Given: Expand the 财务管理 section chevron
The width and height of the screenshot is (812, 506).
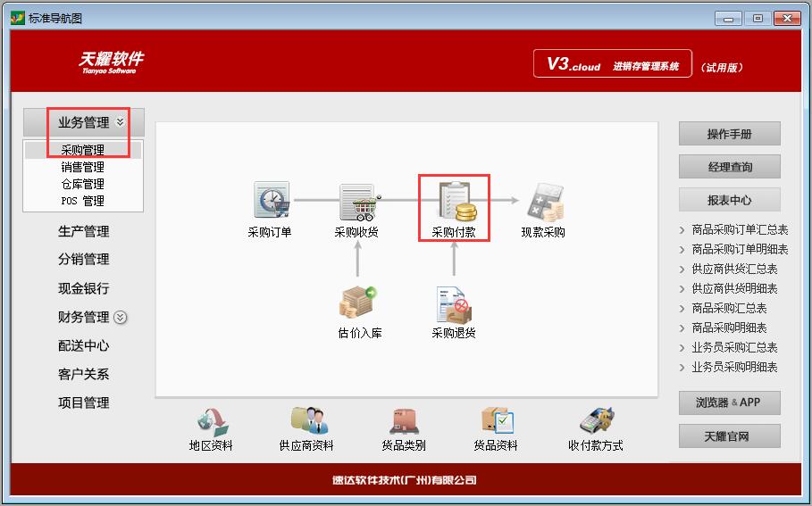Looking at the screenshot, I should click(120, 317).
